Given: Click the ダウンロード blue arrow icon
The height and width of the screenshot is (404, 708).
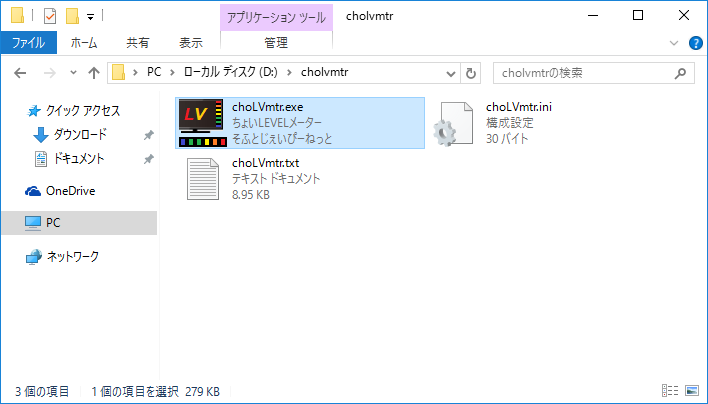Looking at the screenshot, I should click(41, 135).
